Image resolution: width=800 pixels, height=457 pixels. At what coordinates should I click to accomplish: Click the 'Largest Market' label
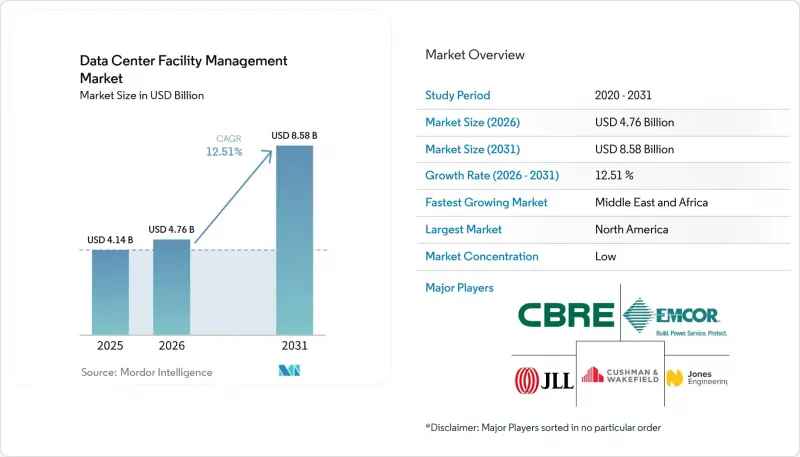(463, 230)
